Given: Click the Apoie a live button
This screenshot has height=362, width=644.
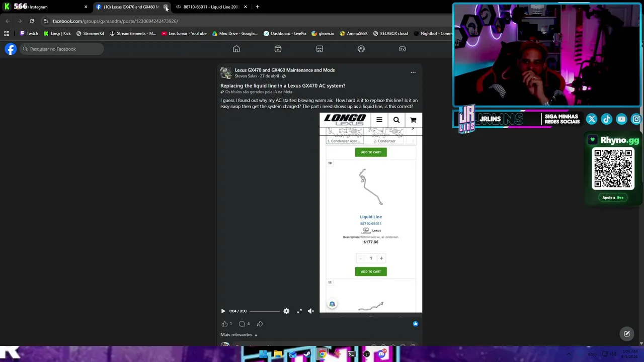Looking at the screenshot, I should 613,198.
